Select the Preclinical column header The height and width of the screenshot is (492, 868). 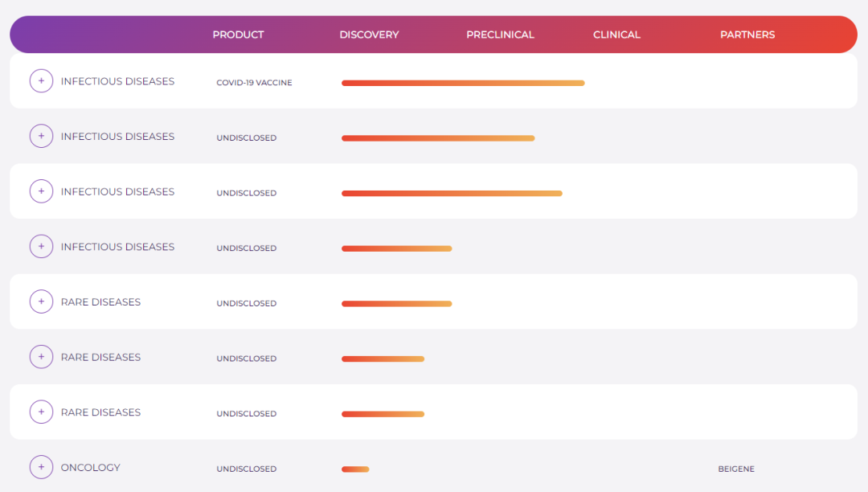pos(500,35)
